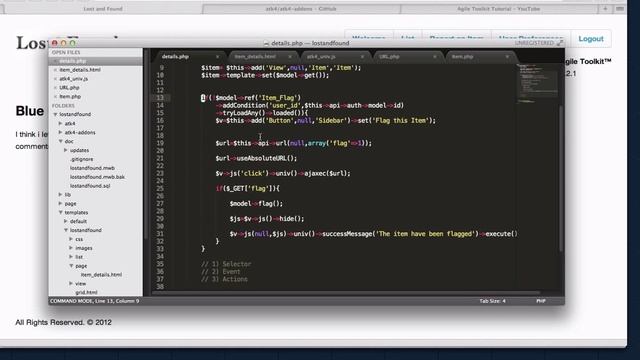640x360 pixels.
Task: Switch to the Agile Toolkit Tutorial - YouTube browser tab
Action: click(x=498, y=9)
